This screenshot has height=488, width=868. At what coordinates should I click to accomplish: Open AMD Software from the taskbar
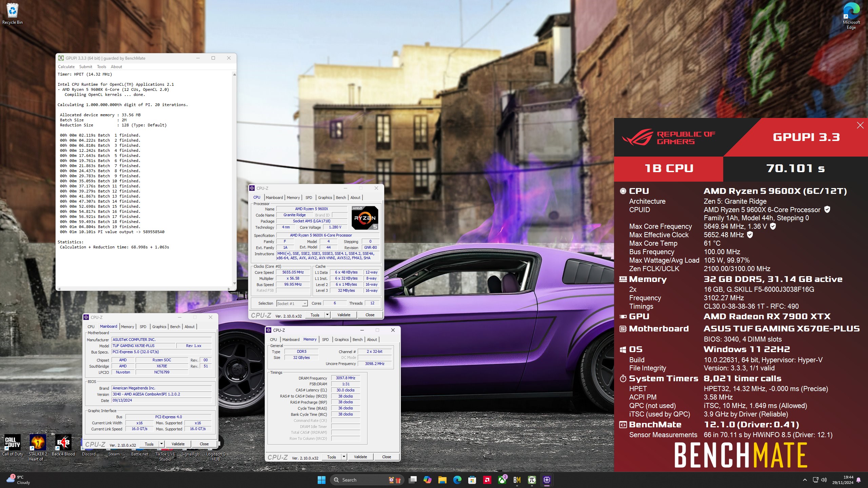[487, 480]
